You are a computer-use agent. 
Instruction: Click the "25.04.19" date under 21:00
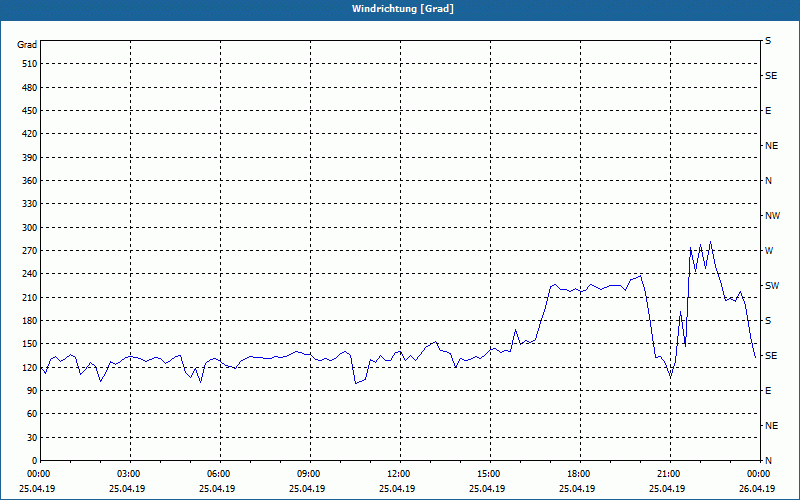point(667,489)
